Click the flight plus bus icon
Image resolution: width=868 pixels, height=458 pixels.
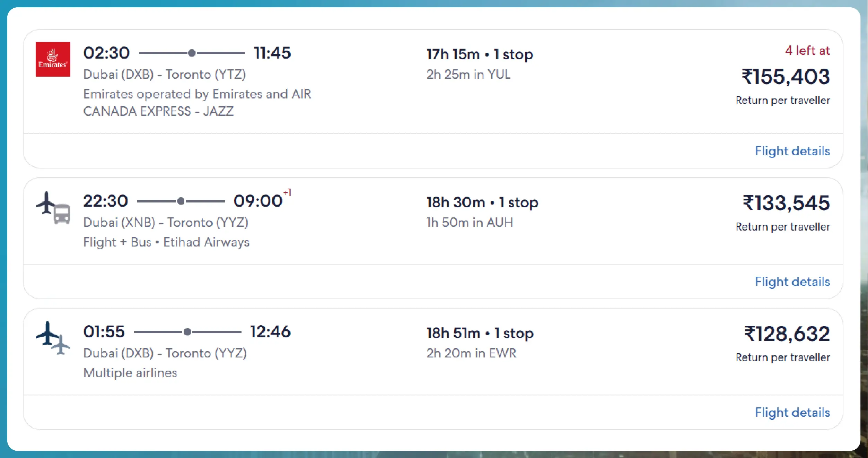pyautogui.click(x=53, y=208)
